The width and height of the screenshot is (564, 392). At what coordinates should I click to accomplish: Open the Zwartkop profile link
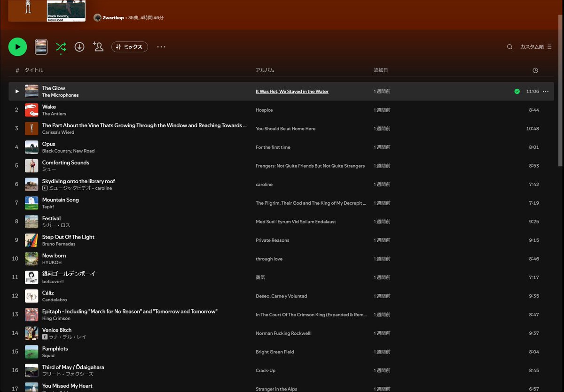pos(113,17)
